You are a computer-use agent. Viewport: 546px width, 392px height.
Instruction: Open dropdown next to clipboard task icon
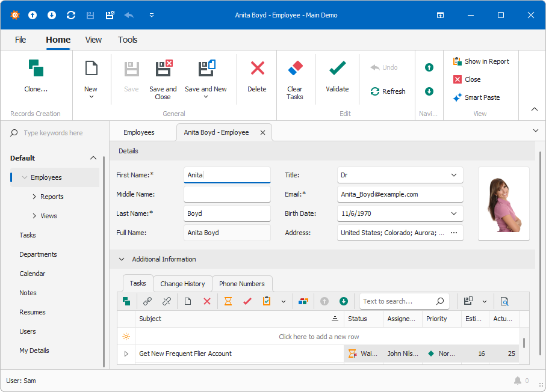click(x=284, y=302)
